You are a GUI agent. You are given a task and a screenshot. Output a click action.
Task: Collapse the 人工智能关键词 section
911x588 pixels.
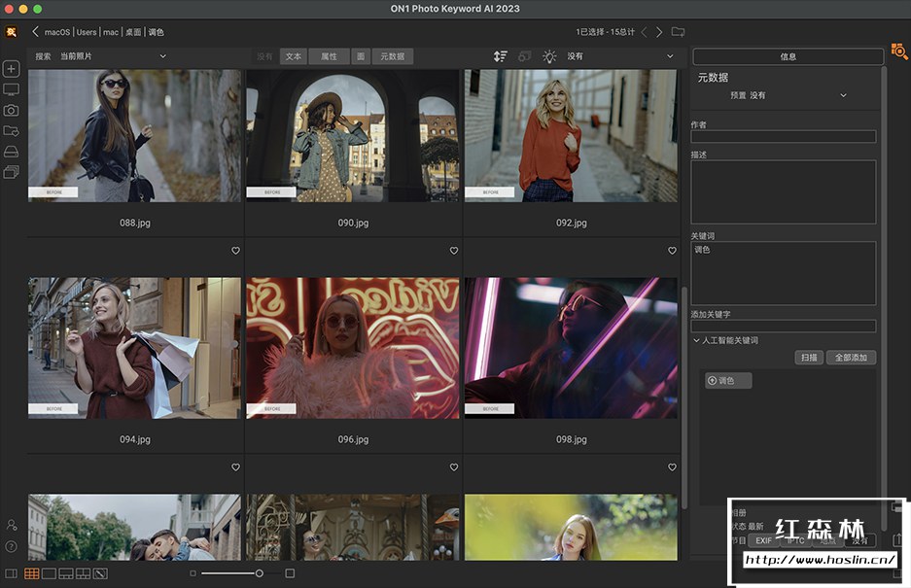[696, 340]
